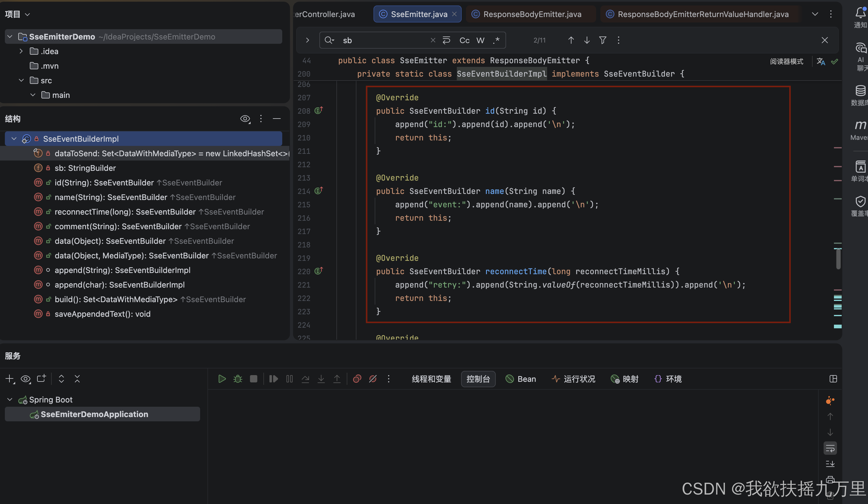Click overridden method gutter icon line 214
868x504 pixels.
pos(318,190)
